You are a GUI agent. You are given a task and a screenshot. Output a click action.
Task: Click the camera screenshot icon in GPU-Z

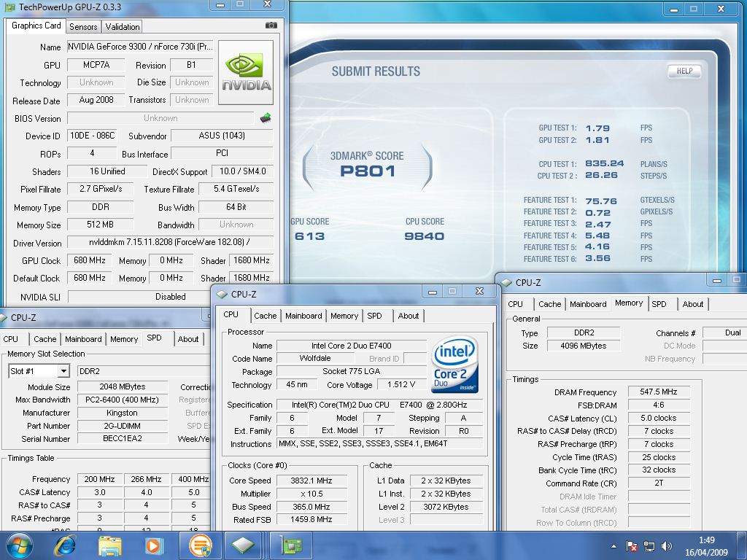tap(271, 26)
